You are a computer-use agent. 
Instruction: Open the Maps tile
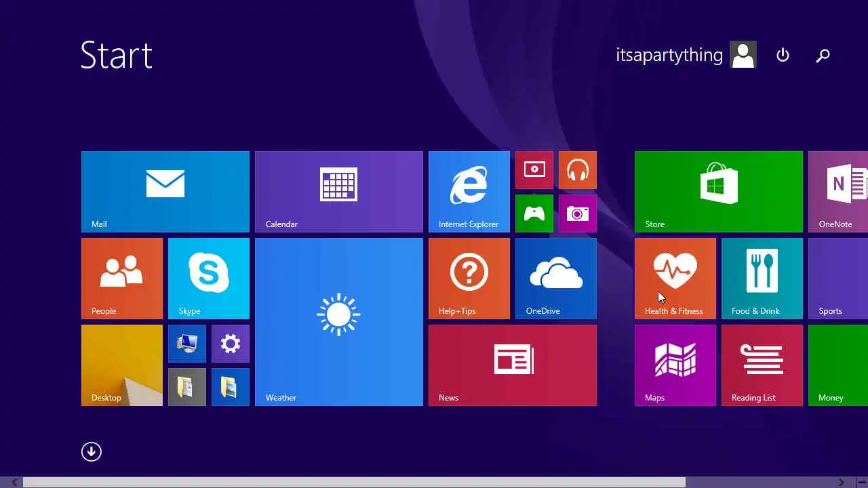click(x=675, y=365)
